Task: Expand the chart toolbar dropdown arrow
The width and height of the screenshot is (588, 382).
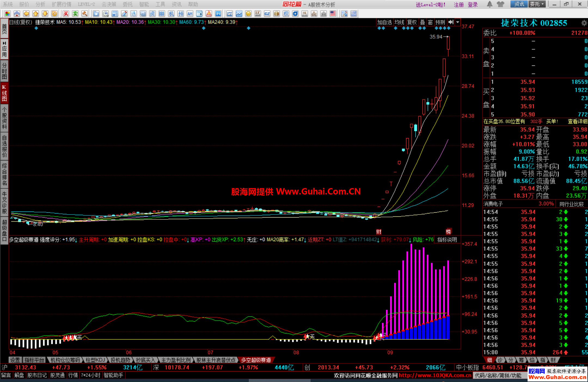Action: click(x=458, y=22)
